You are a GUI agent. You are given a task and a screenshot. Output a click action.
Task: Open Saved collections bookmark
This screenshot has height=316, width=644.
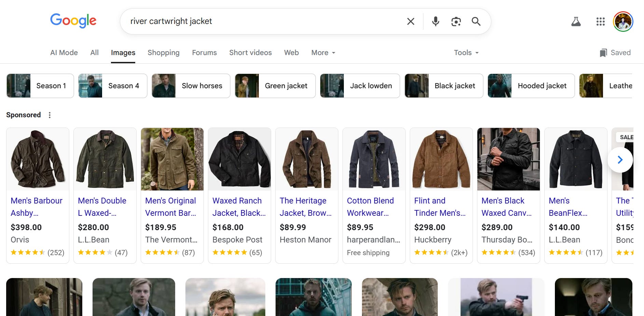pos(615,53)
